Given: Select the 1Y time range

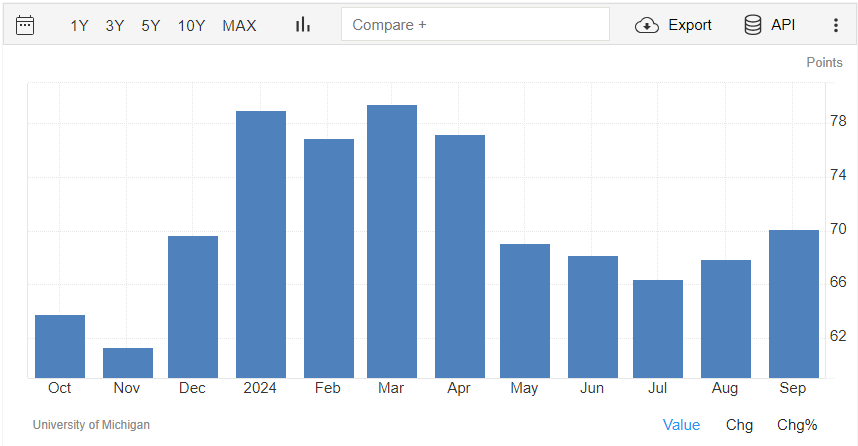Looking at the screenshot, I should point(79,26).
